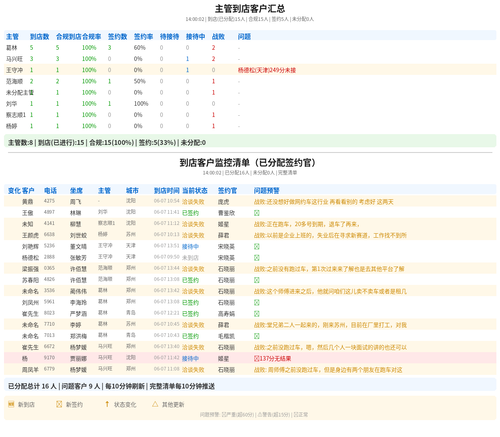Click phone number 4341 cell
The height and width of the screenshot is (437, 500).
pos(49,223)
